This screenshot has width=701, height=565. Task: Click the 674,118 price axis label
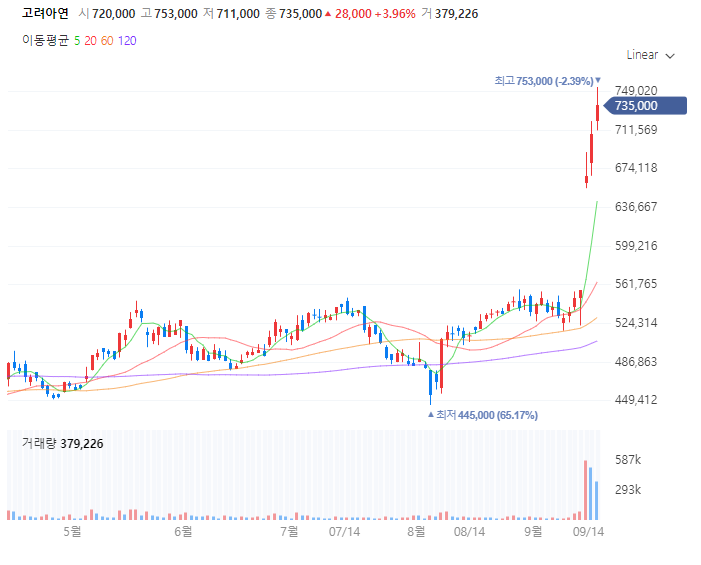click(x=636, y=168)
